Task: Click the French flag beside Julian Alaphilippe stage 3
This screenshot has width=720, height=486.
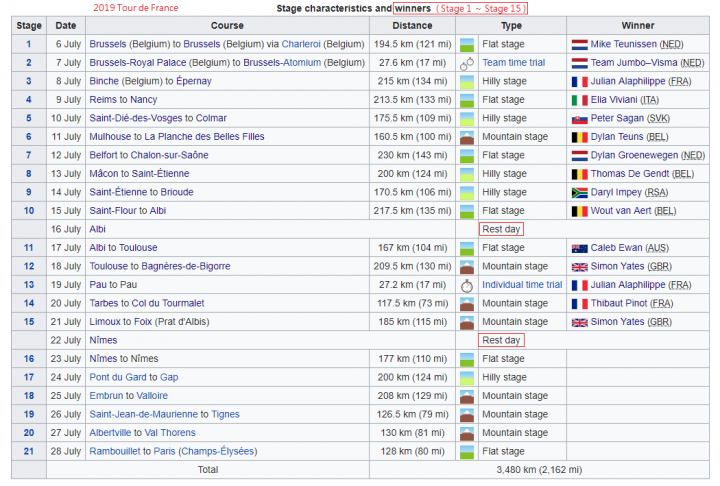Action: (x=579, y=82)
